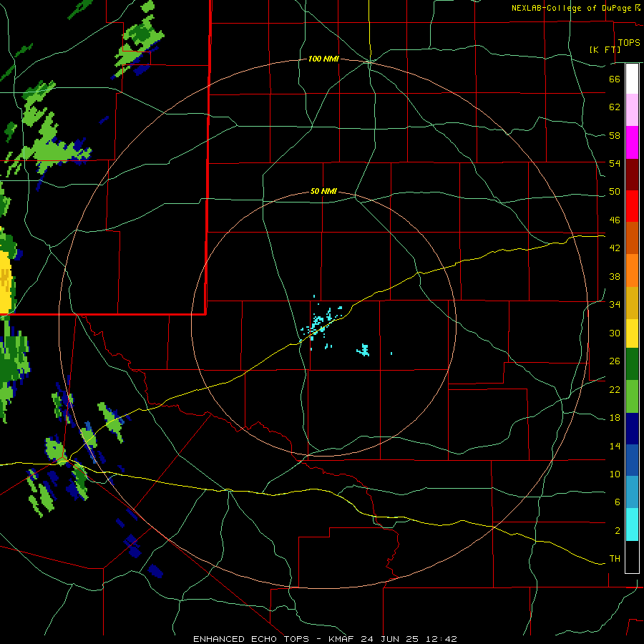
Task: Pick the dark orange legend swatch
Action: tap(632, 238)
